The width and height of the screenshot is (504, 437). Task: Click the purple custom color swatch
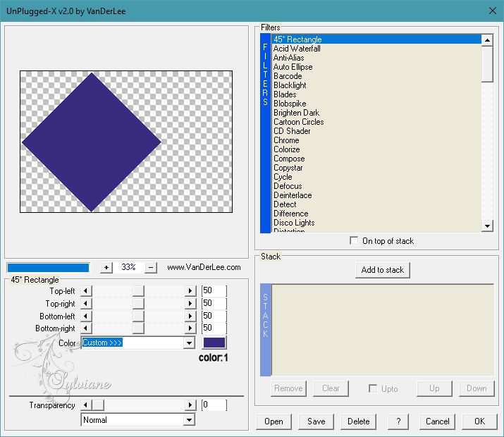[x=214, y=343]
